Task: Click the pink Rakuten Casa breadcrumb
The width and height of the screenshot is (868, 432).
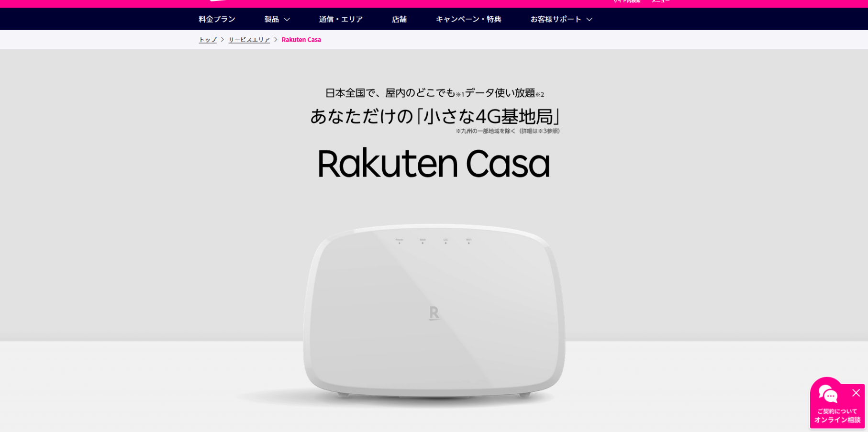Action: [301, 40]
